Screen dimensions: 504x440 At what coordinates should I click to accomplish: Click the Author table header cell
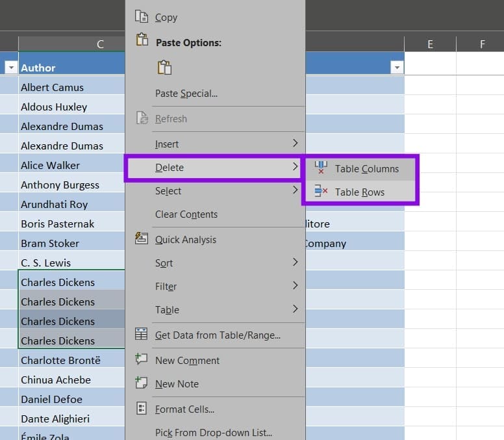[71, 64]
